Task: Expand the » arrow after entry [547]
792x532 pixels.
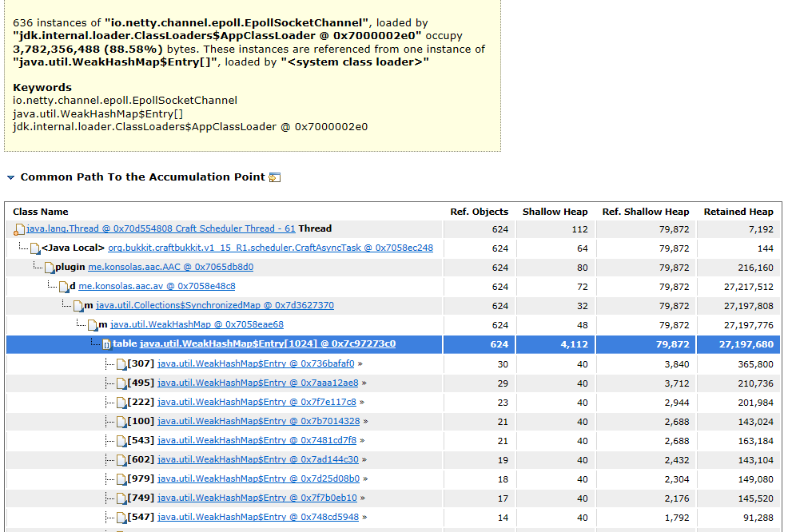Action: tap(364, 518)
